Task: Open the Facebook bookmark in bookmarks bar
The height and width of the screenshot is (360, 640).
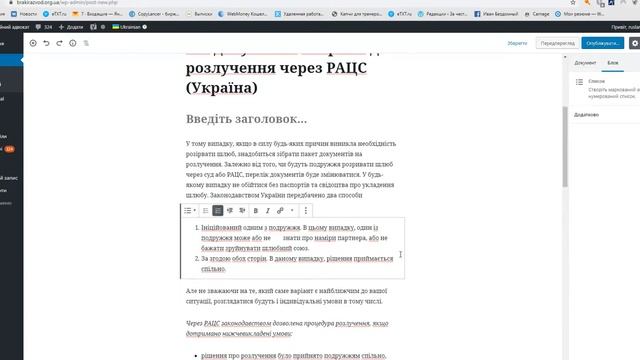Action: pos(496,14)
